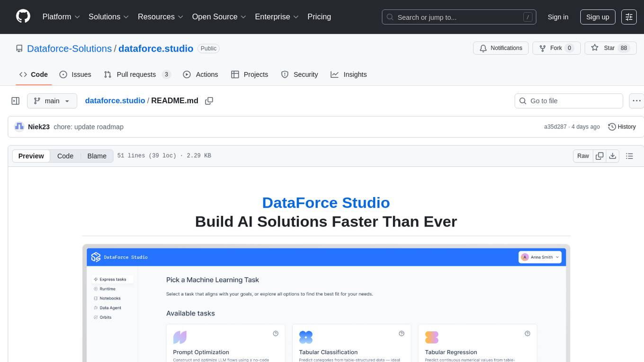This screenshot has width=644, height=362.
Task: Click the Sign up button
Action: click(x=598, y=17)
